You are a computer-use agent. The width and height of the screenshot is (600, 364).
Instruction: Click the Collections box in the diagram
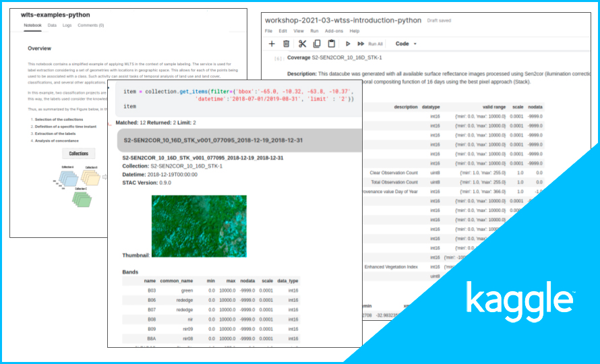78,154
